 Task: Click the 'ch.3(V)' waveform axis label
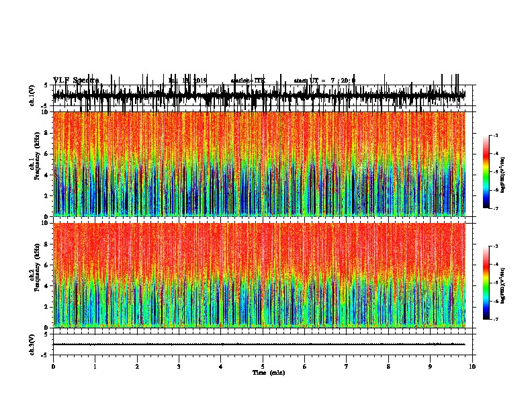(x=32, y=345)
